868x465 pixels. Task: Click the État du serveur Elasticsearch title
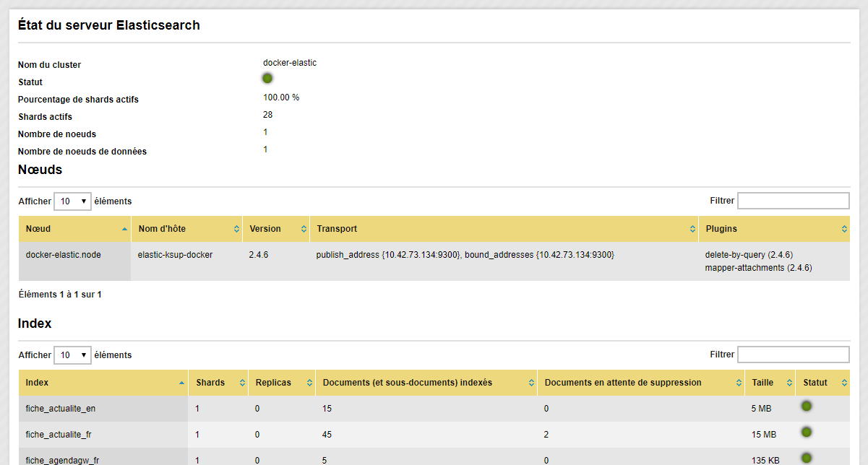pos(109,25)
